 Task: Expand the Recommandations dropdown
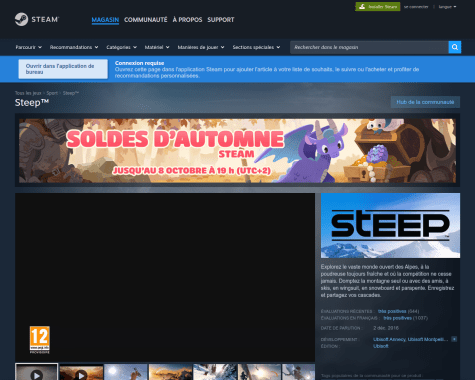[74, 47]
